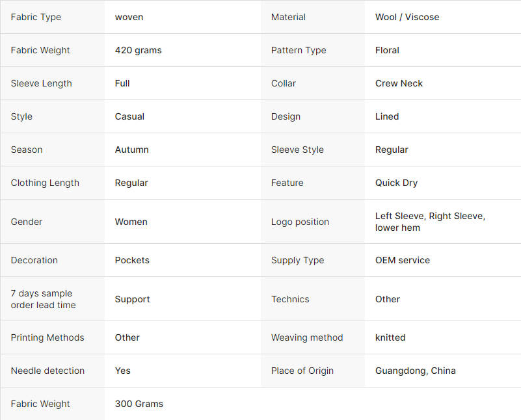The image size is (521, 420).
Task: Click the "Sleeve Length" label
Action: [42, 83]
